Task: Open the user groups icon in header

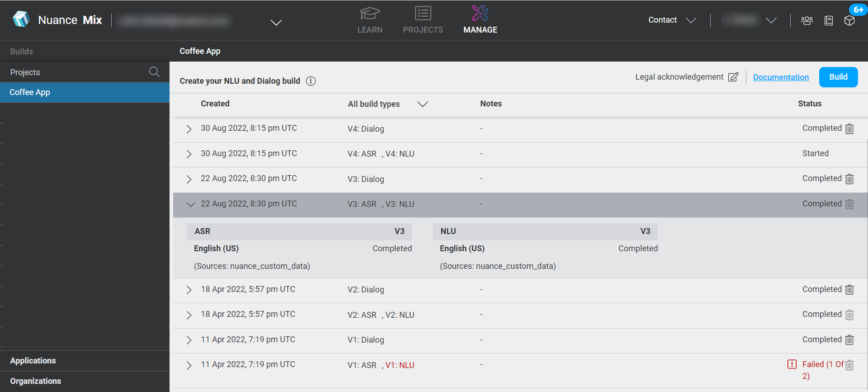Action: coord(807,20)
